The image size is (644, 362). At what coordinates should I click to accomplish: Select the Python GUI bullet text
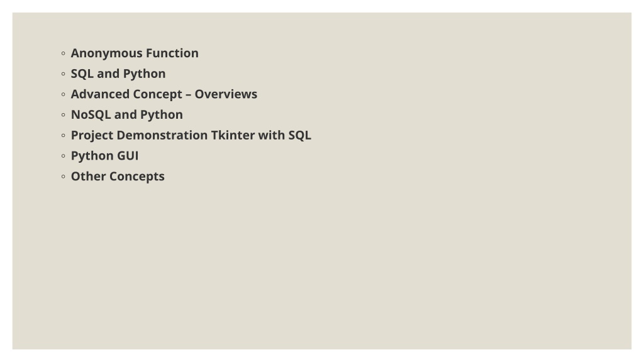[105, 156]
